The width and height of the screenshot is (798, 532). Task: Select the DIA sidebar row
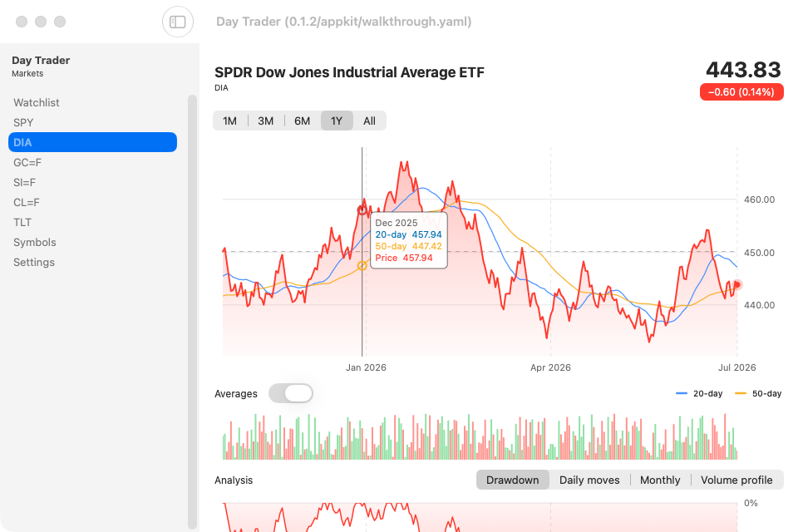(92, 142)
